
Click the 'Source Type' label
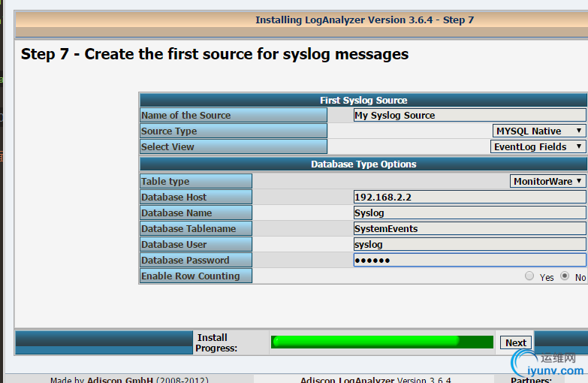(169, 131)
